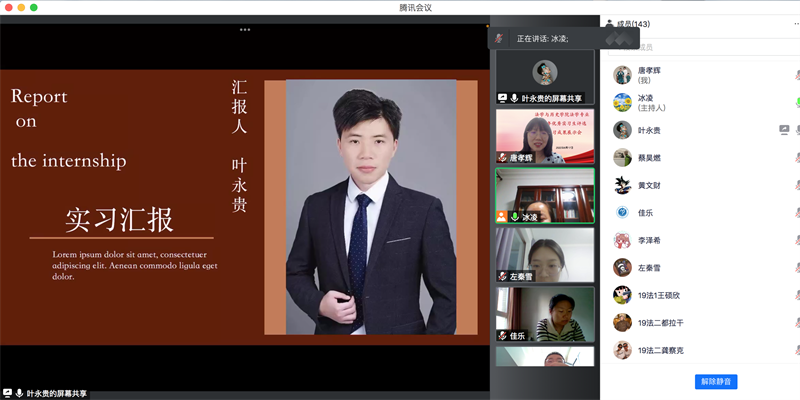Select 唐孝辉 video thumbnail
The image size is (800, 400).
[545, 136]
